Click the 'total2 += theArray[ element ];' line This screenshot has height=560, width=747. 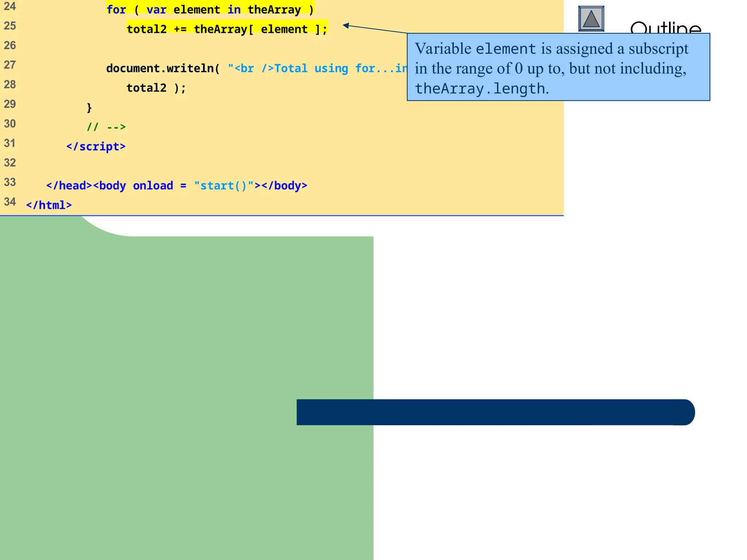227,29
